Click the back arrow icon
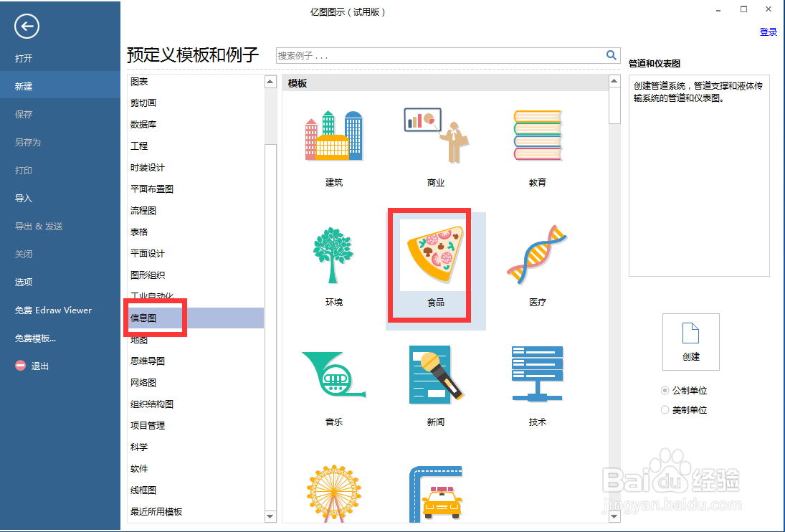785x532 pixels. (27, 26)
